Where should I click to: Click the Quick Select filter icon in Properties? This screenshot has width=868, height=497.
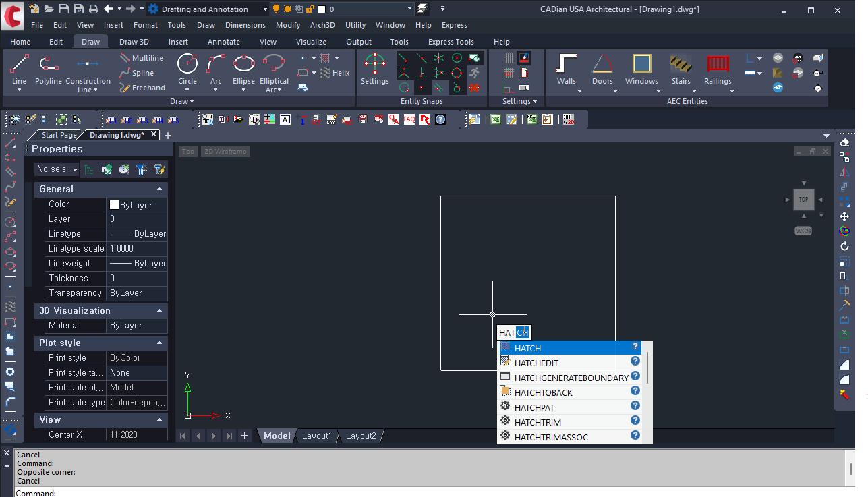[158, 169]
